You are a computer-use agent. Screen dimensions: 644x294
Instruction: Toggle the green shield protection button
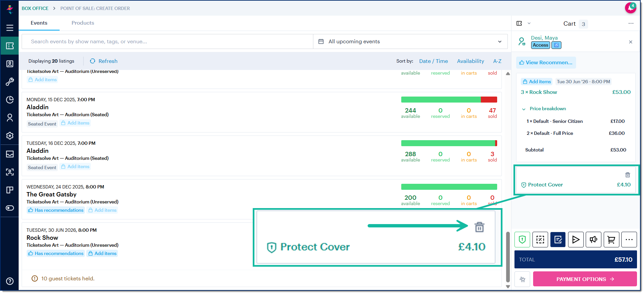(x=522, y=239)
